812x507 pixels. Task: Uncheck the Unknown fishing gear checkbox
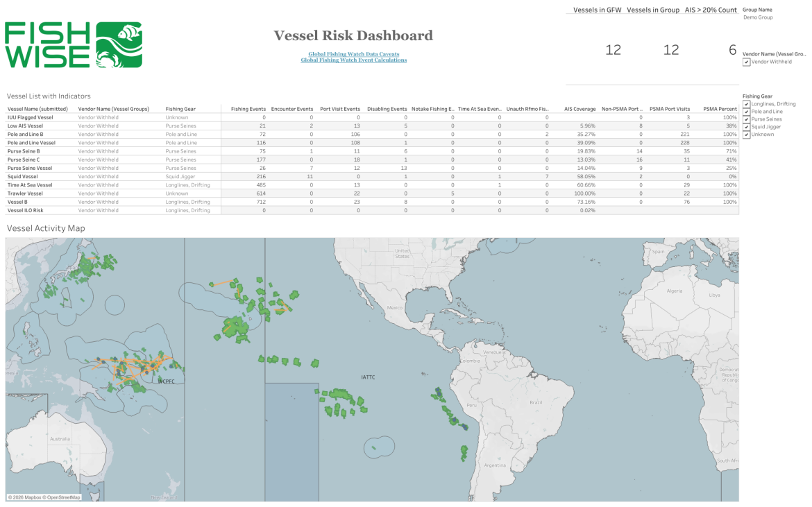pos(746,135)
